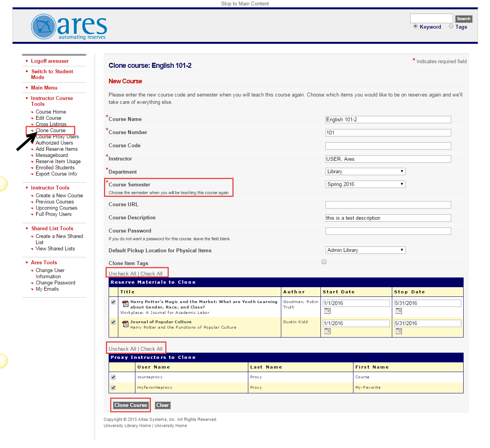The image size is (490, 448).
Task: Click the journal icon beside Journal of Popular Culture
Action: tap(125, 324)
